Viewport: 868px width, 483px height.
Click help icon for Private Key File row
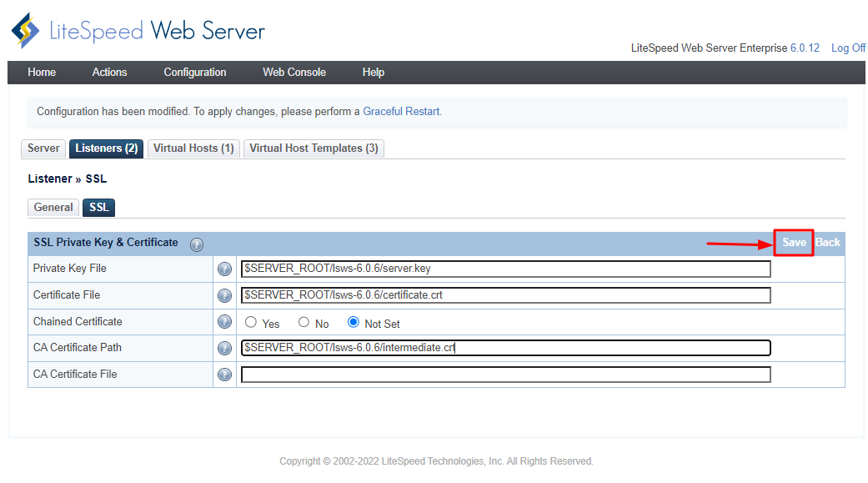click(x=224, y=269)
